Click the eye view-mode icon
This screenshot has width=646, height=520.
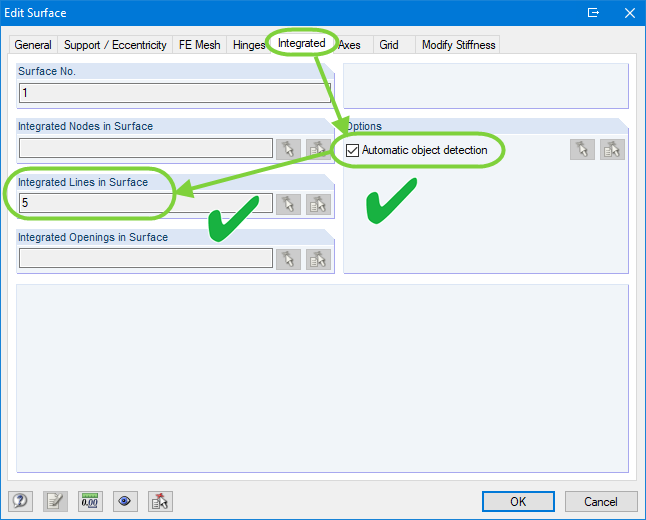point(125,501)
